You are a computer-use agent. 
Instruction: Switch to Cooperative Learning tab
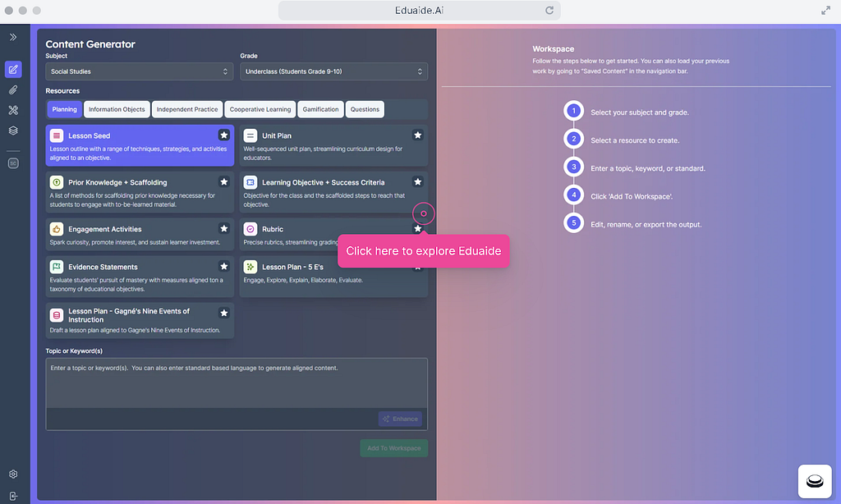(x=260, y=109)
